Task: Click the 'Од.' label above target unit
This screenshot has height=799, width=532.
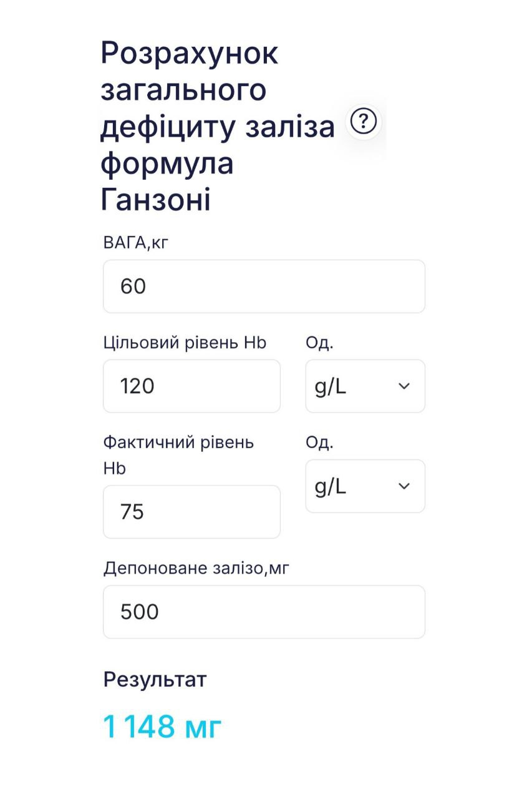Action: pyautogui.click(x=319, y=343)
